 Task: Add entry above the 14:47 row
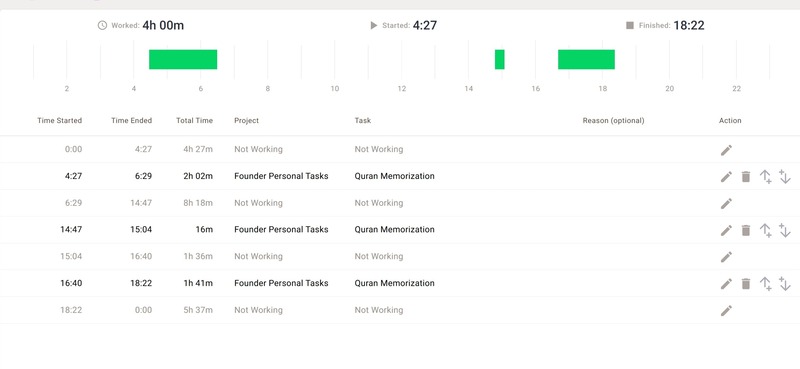pos(765,230)
